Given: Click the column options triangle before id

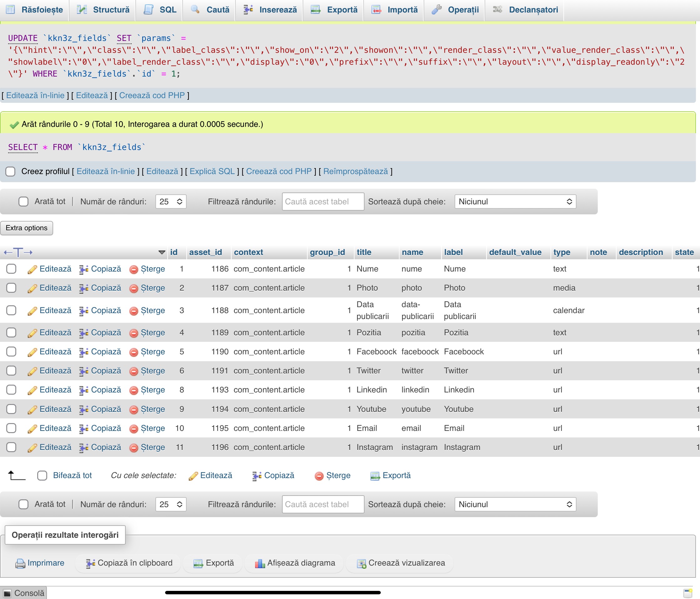Looking at the screenshot, I should 162,252.
